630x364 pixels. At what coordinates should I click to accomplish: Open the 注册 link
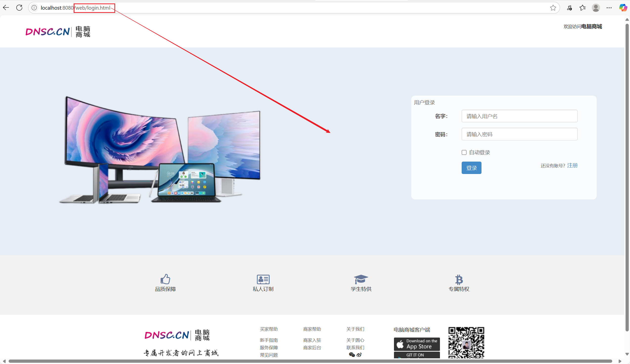coord(572,166)
